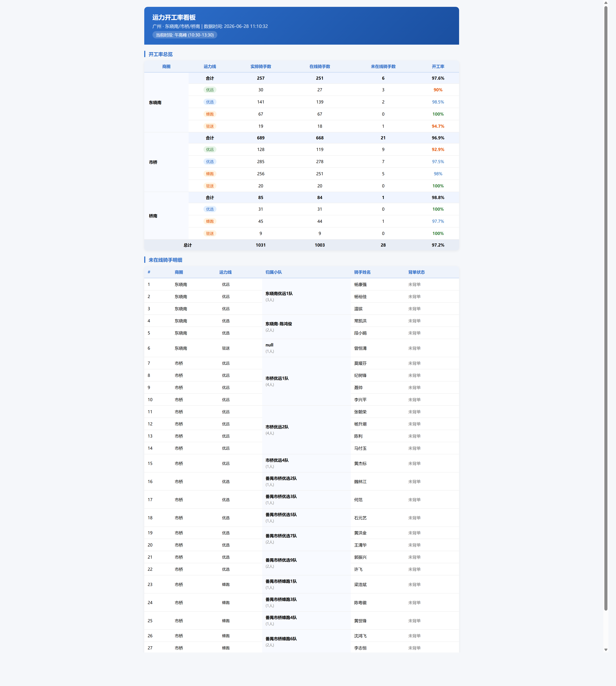Screen dimensions: 616x686
Task: Click the 番禺市桥蜂跑6队 team cell
Action: point(306,642)
